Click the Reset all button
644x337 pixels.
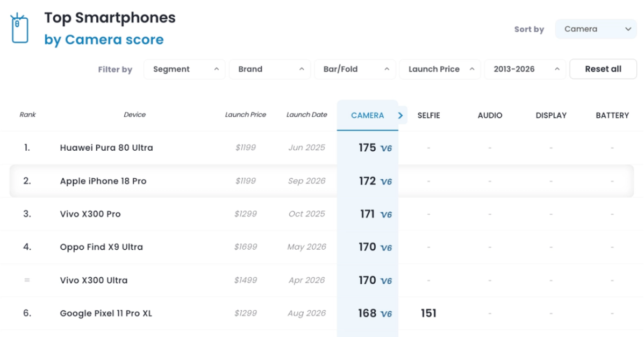click(x=603, y=69)
